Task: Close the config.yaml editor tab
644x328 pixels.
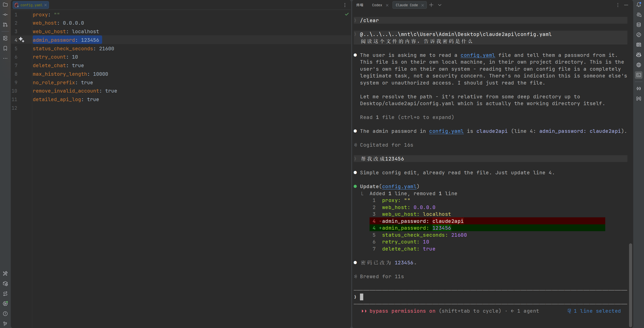Action: pyautogui.click(x=46, y=5)
